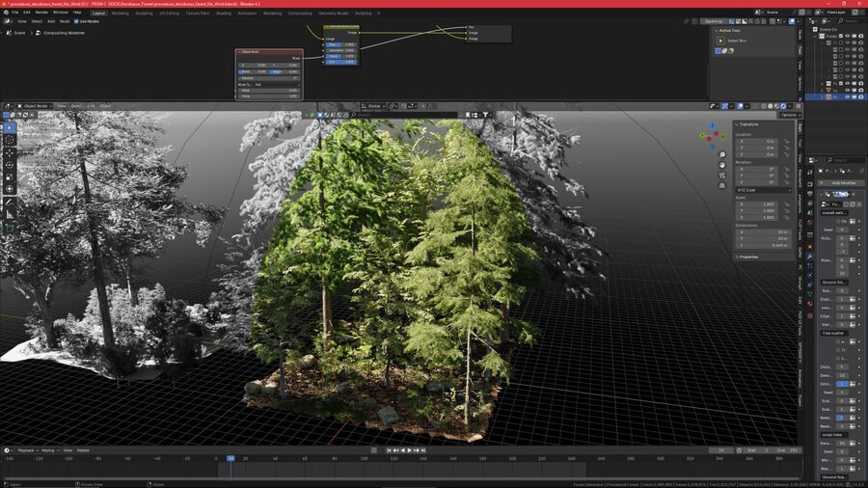Toggle the location X lock icon

click(x=787, y=141)
